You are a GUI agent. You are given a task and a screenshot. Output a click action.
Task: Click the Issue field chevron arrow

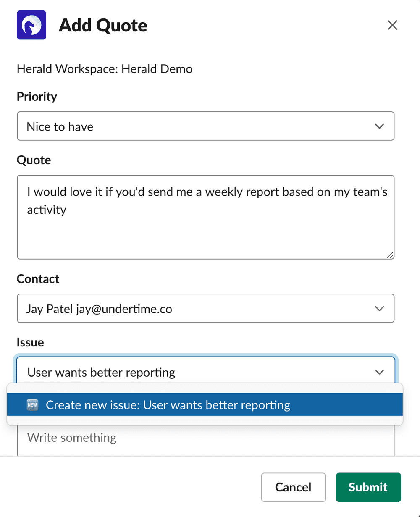(379, 372)
